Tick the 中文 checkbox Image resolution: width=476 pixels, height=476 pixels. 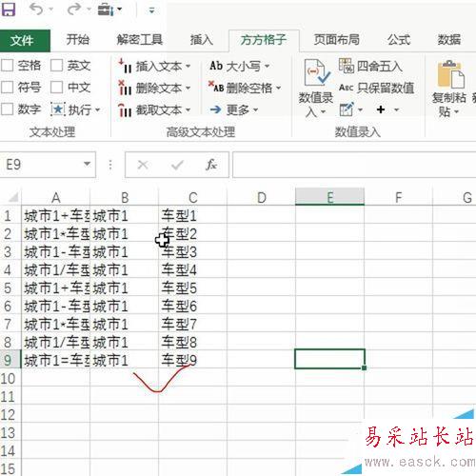point(56,87)
